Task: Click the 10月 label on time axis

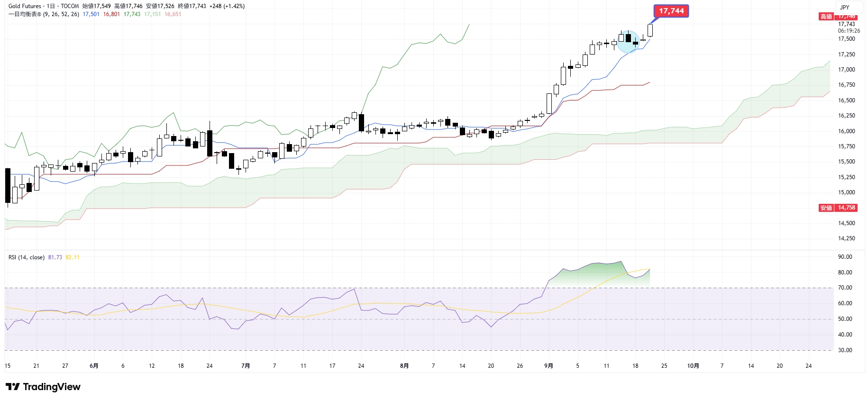Action: (x=693, y=366)
